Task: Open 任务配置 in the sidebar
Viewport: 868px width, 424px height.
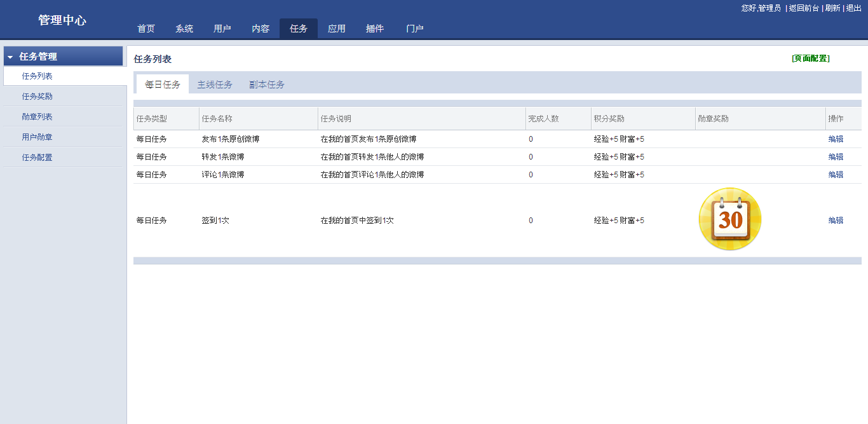Action: [37, 158]
